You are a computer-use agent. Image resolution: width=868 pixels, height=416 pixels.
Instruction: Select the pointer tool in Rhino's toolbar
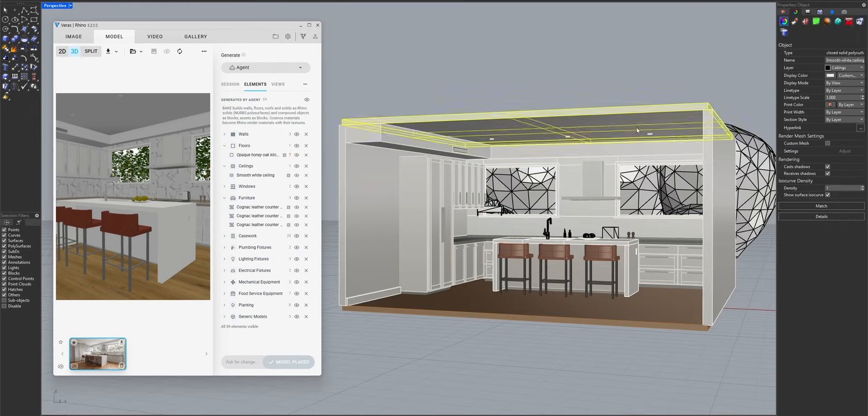click(x=5, y=10)
